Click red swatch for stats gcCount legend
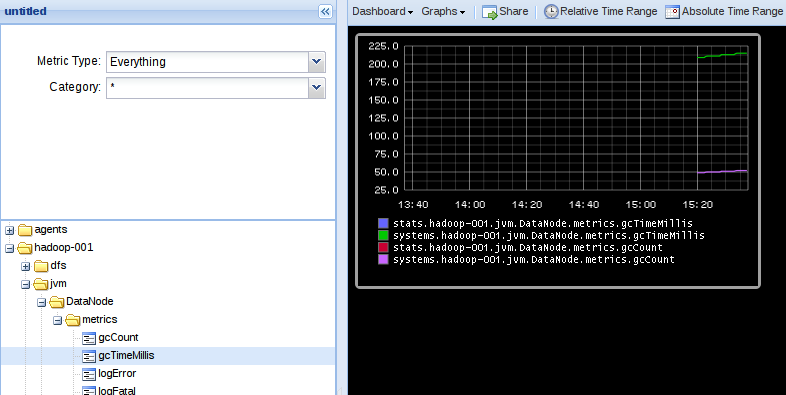This screenshot has width=786, height=395. click(383, 248)
